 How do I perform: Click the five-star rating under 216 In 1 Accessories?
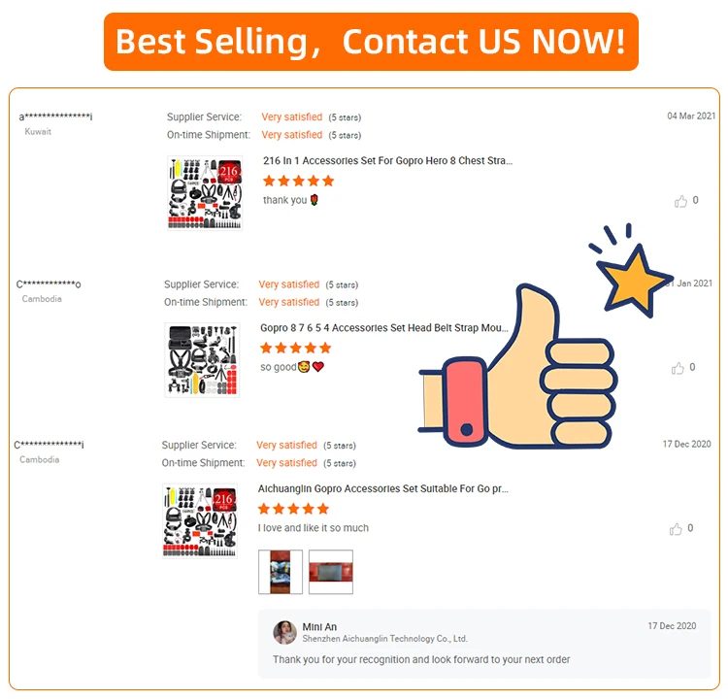(x=298, y=181)
